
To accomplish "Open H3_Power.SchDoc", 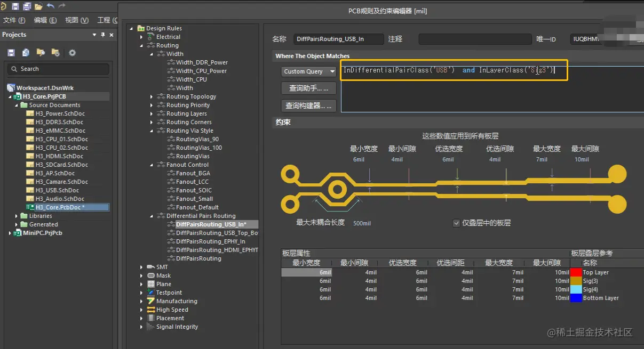I will click(60, 113).
